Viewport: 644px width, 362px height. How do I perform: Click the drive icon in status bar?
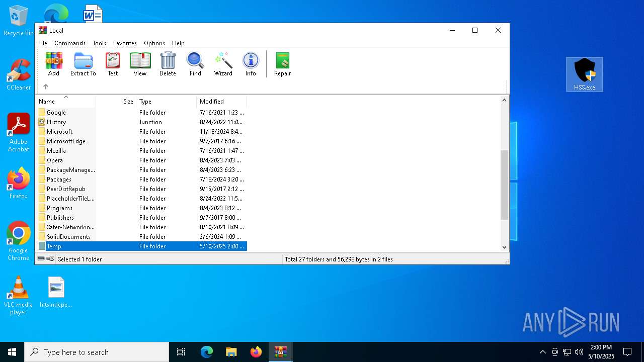point(41,259)
